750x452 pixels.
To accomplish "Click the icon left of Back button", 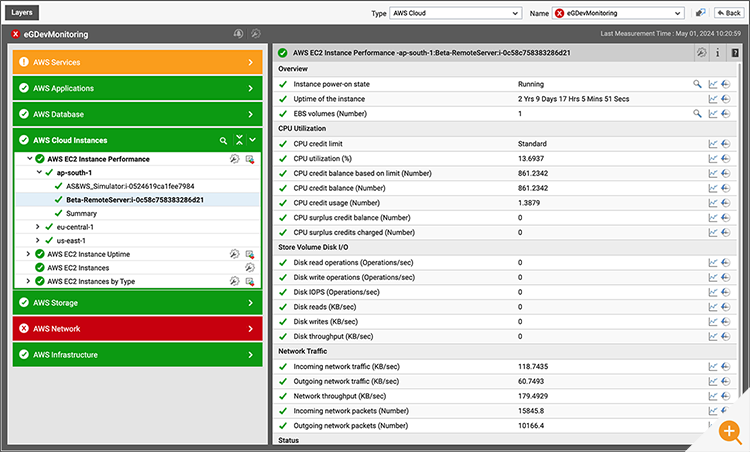I will [x=700, y=13].
